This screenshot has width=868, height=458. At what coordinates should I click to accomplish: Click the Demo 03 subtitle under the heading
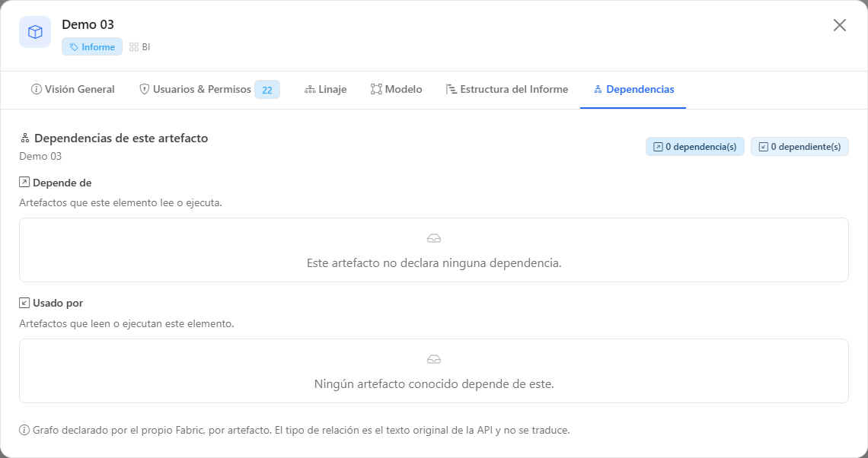[x=40, y=156]
